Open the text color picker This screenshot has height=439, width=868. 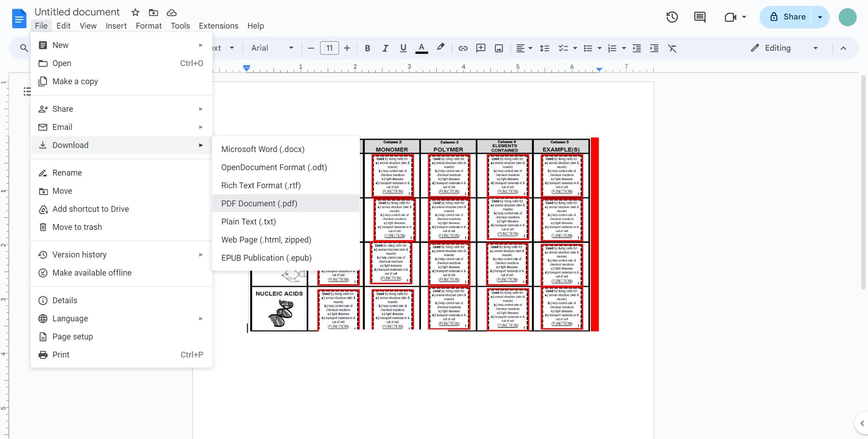pos(421,48)
